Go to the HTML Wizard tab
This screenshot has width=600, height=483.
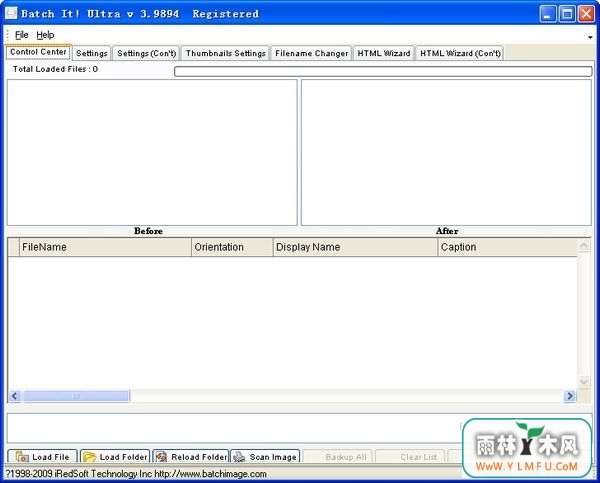tap(384, 53)
